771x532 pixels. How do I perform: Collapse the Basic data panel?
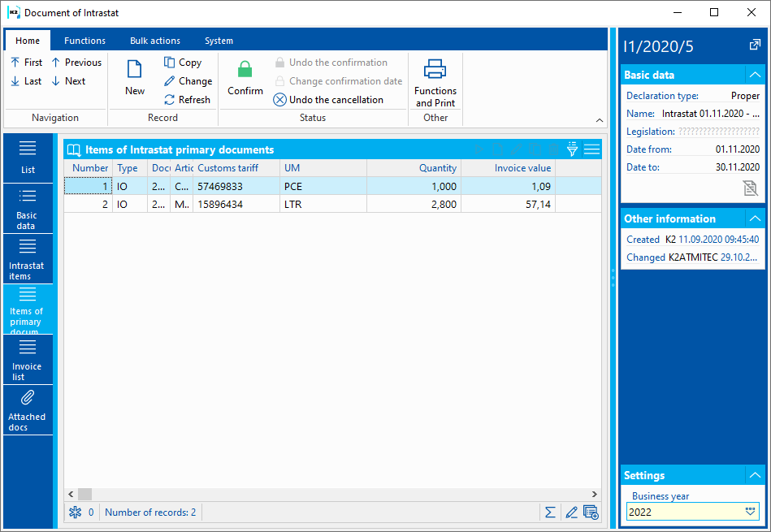pyautogui.click(x=755, y=75)
